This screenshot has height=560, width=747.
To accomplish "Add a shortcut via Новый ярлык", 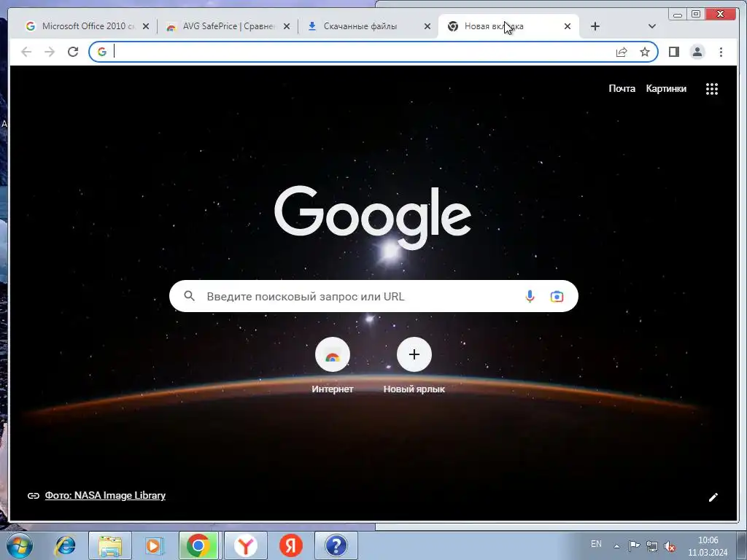I will tap(414, 365).
